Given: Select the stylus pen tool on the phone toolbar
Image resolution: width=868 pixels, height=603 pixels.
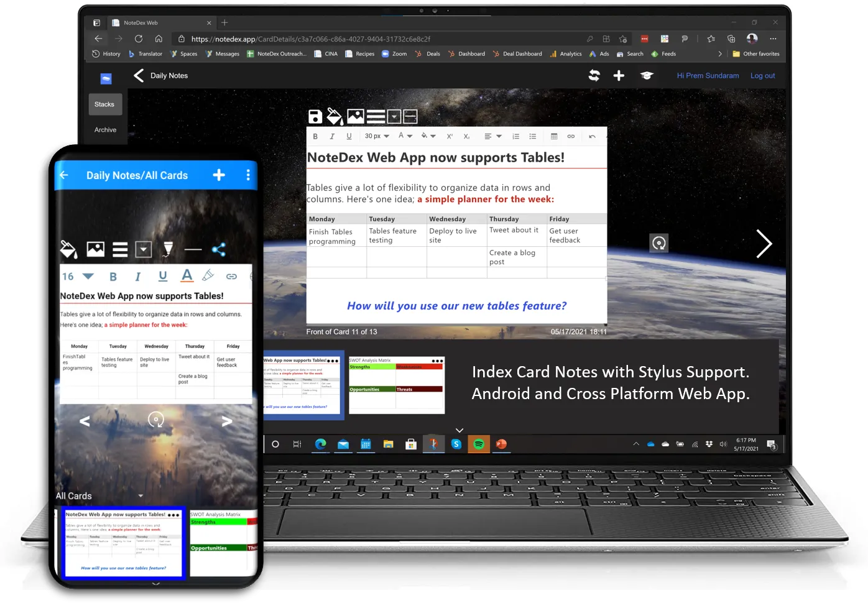Looking at the screenshot, I should (167, 249).
